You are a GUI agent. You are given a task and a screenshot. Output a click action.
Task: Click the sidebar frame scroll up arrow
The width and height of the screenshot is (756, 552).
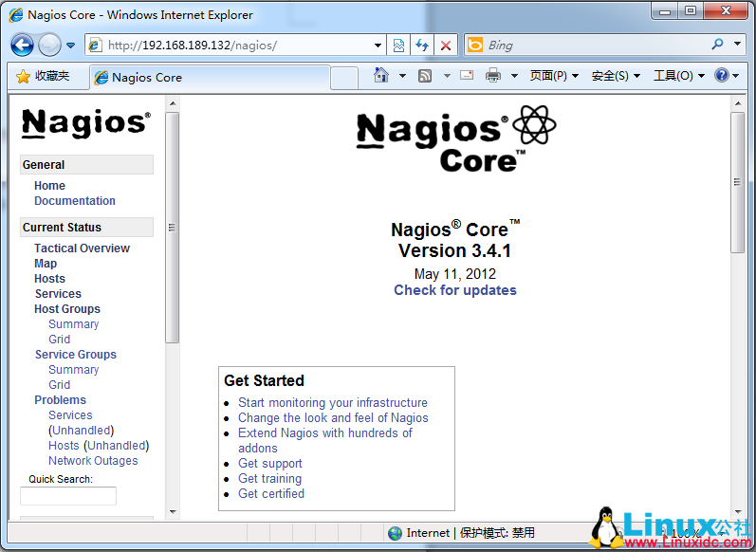click(172, 103)
